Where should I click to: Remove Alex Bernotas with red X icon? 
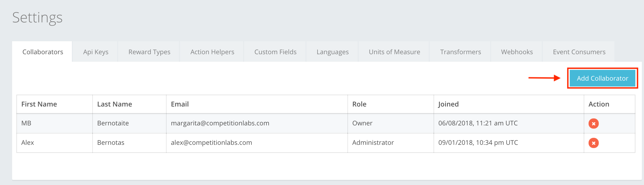[x=593, y=143]
